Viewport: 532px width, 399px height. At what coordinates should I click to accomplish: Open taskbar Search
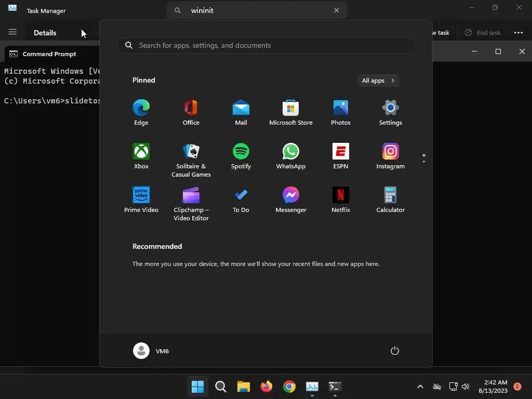click(x=220, y=387)
